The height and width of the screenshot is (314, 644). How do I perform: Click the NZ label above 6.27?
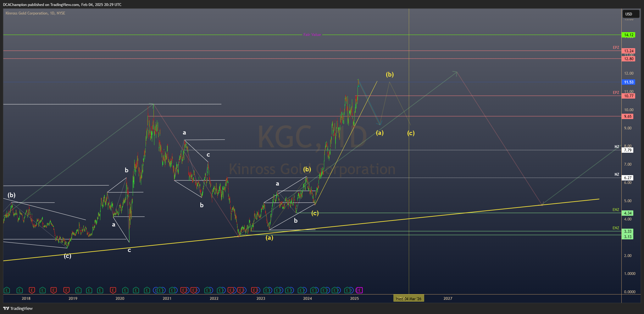[617, 174]
